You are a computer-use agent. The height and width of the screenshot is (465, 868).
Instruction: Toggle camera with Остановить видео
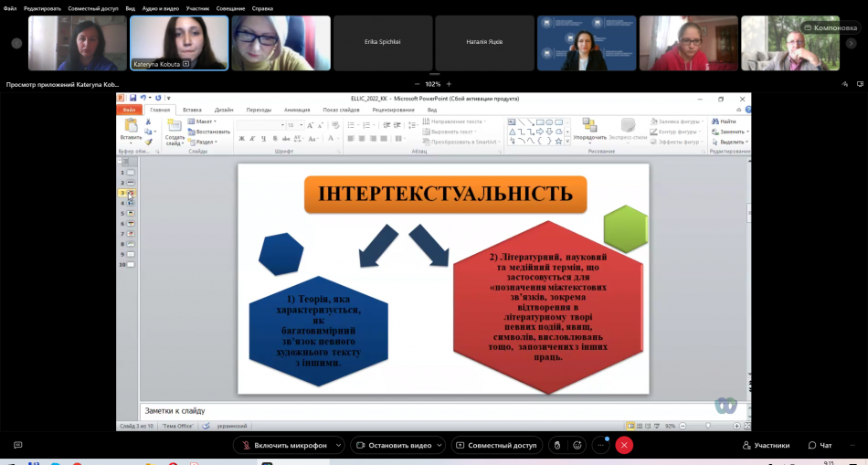pyautogui.click(x=396, y=445)
